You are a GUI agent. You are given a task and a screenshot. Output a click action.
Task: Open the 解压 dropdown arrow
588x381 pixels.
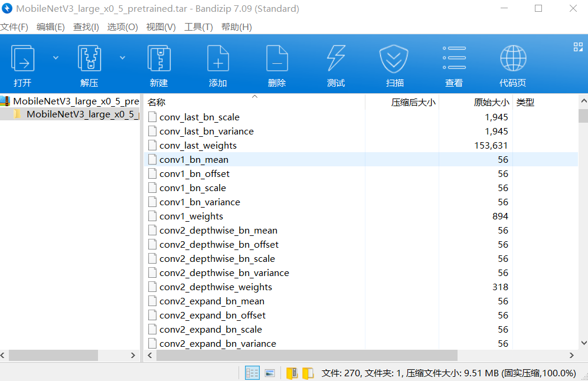(122, 57)
